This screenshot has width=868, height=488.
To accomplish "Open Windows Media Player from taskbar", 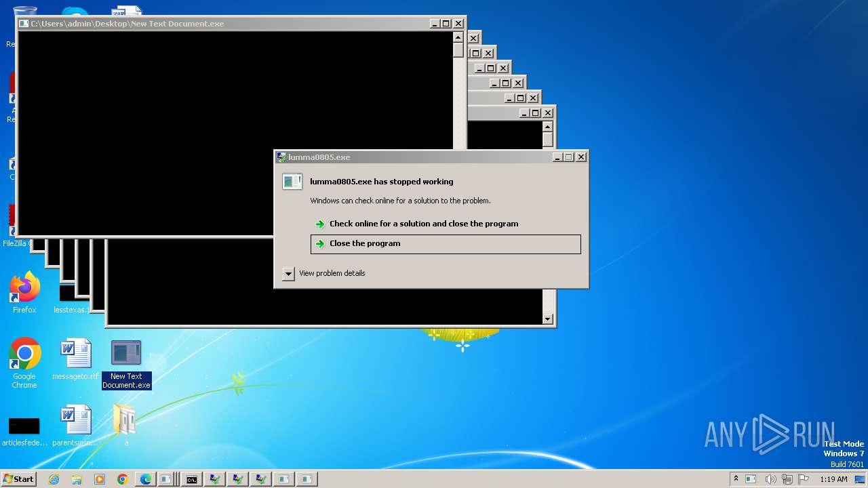I will pyautogui.click(x=100, y=479).
